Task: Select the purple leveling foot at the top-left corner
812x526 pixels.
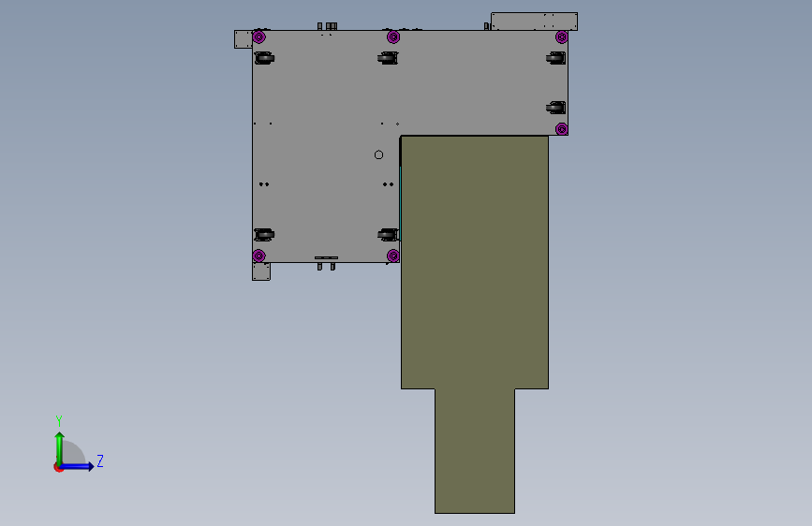Action: [x=258, y=37]
